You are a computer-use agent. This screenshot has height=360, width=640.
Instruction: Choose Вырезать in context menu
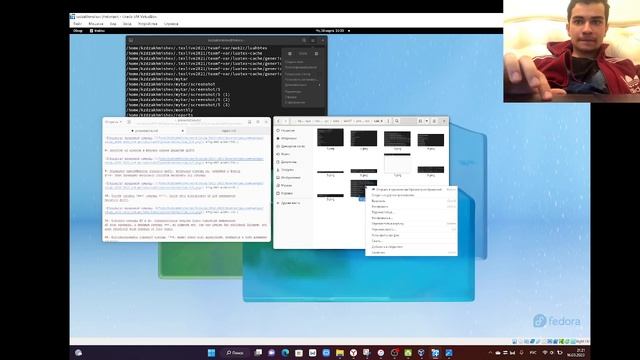point(411,201)
